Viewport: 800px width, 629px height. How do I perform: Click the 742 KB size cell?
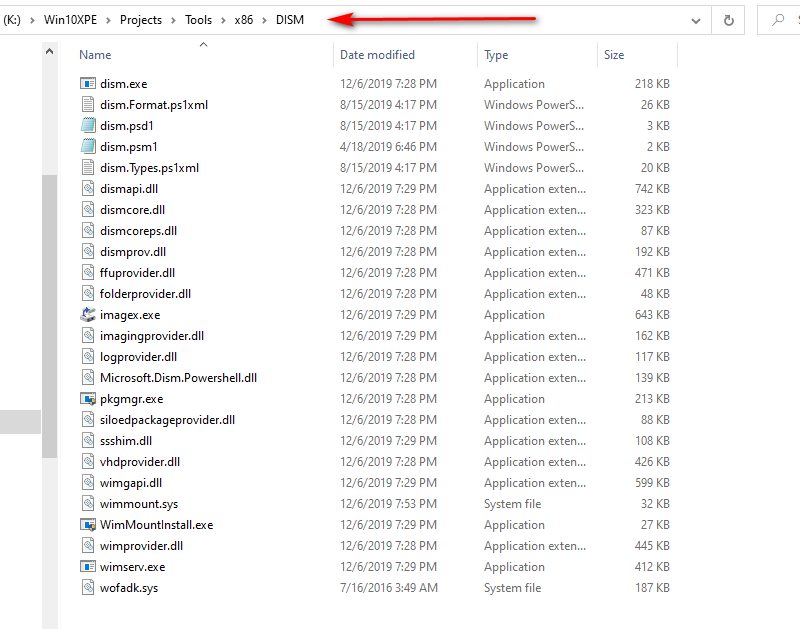pyautogui.click(x=652, y=189)
